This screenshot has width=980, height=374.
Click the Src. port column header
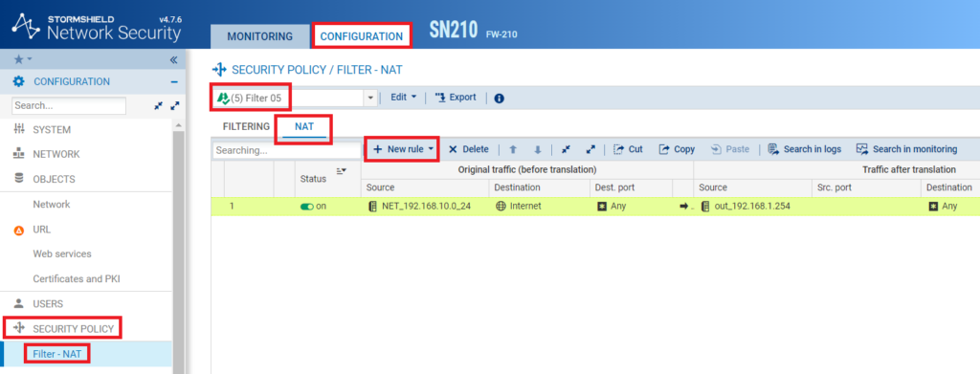[x=865, y=187]
